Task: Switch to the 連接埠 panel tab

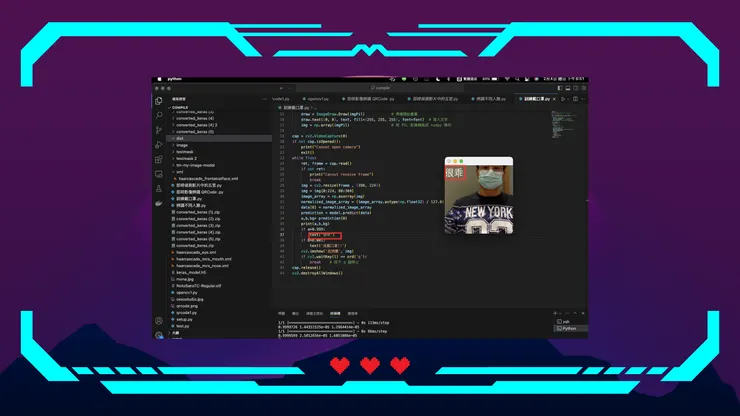Action: (x=353, y=314)
